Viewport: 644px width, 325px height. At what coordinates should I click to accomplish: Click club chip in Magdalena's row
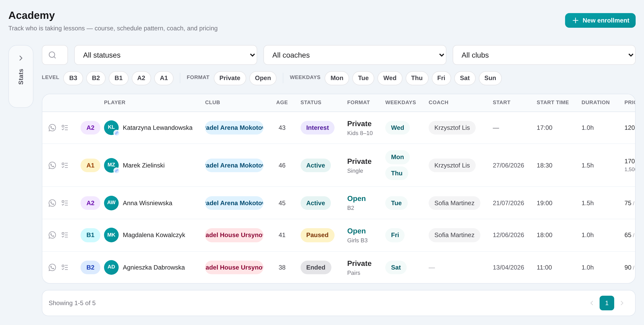234,235
